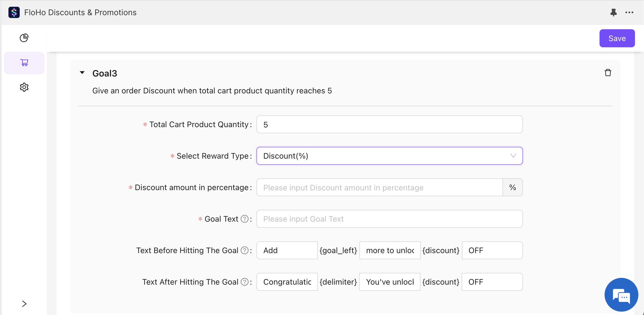
Task: Click the FloHo app logo icon
Action: pos(14,12)
